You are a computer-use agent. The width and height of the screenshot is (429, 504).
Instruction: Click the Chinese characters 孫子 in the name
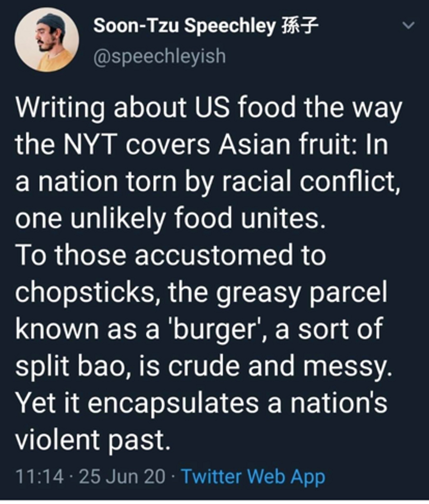tap(300, 26)
